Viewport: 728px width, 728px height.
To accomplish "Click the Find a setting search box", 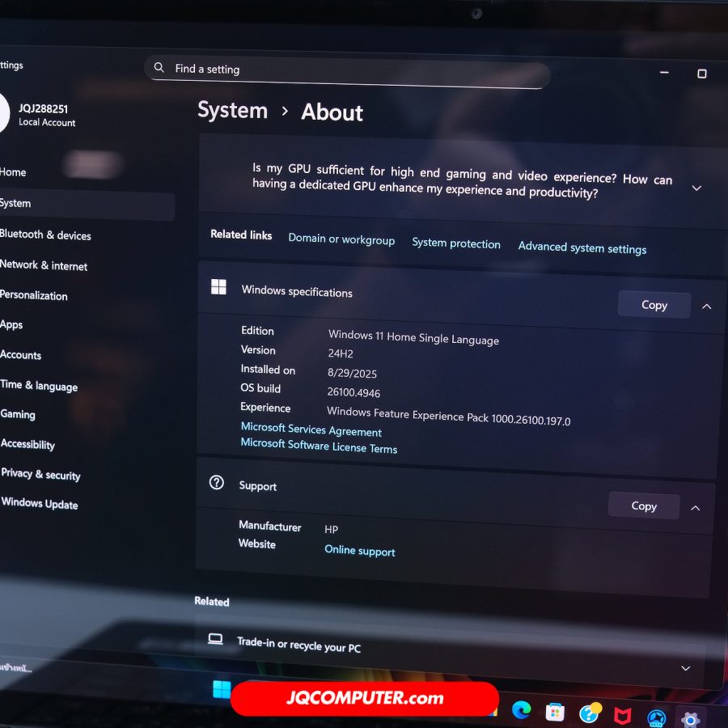I will click(x=347, y=72).
